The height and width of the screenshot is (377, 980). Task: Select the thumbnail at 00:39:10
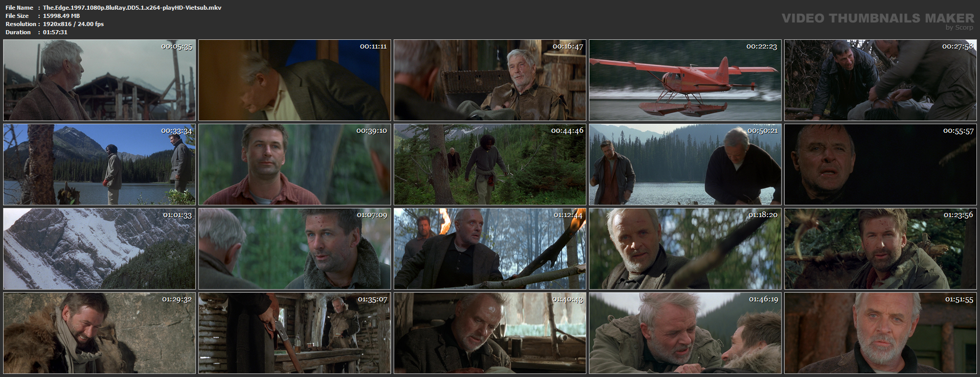click(x=294, y=164)
